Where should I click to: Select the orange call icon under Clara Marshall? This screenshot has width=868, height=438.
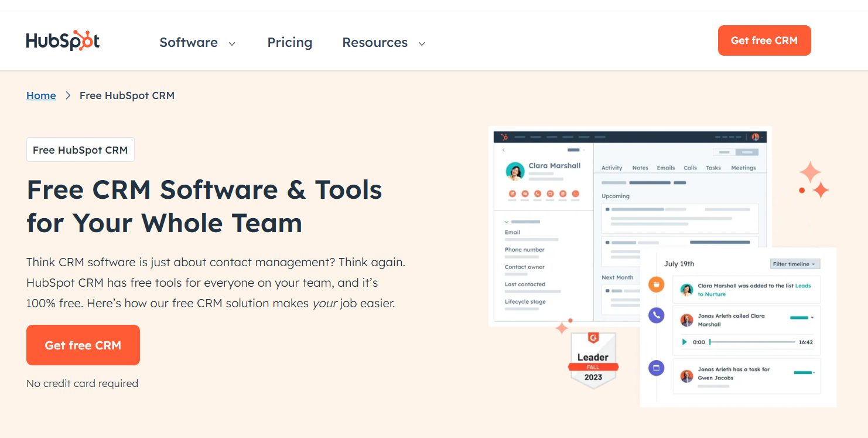click(538, 194)
